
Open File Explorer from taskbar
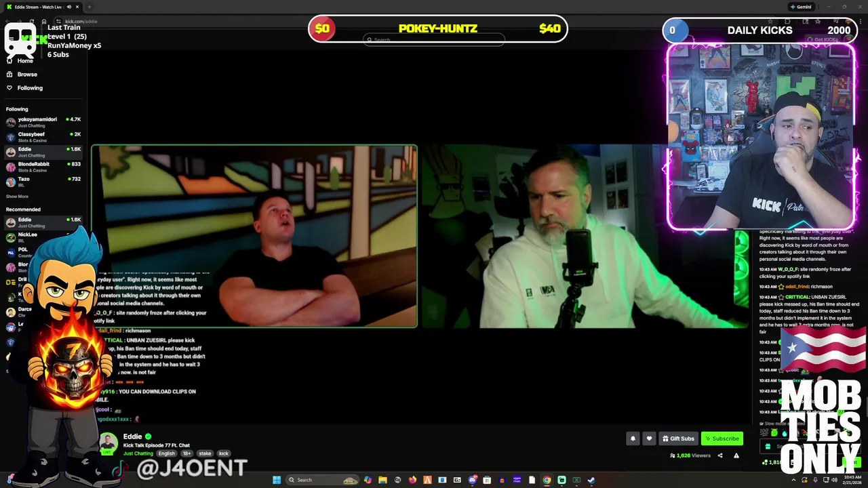(382, 480)
